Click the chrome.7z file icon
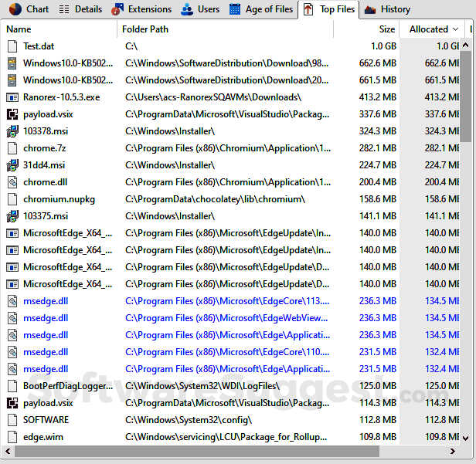This screenshot has width=476, height=464. coord(12,148)
